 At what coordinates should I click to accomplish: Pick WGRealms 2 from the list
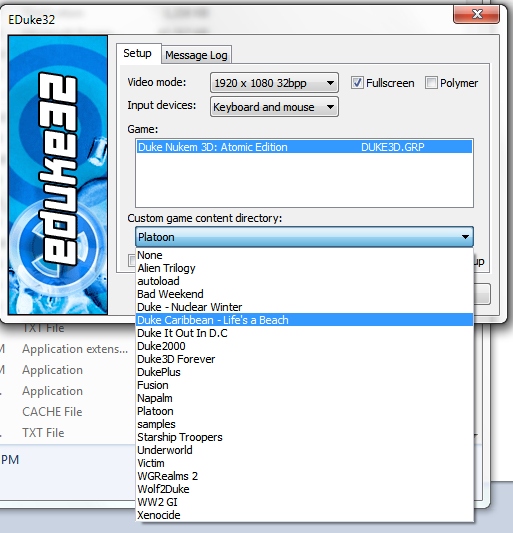(x=304, y=476)
